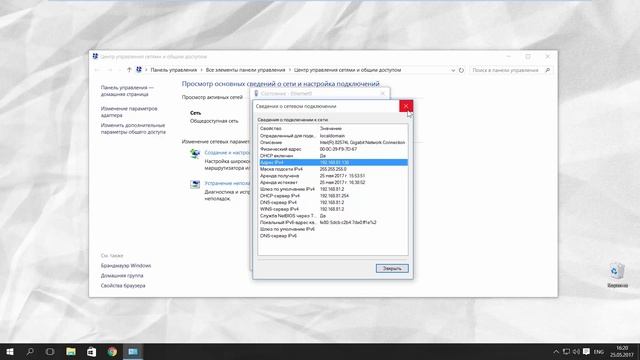Open the Windows Start menu
Viewport: 640px width, 360px height.
[10, 351]
